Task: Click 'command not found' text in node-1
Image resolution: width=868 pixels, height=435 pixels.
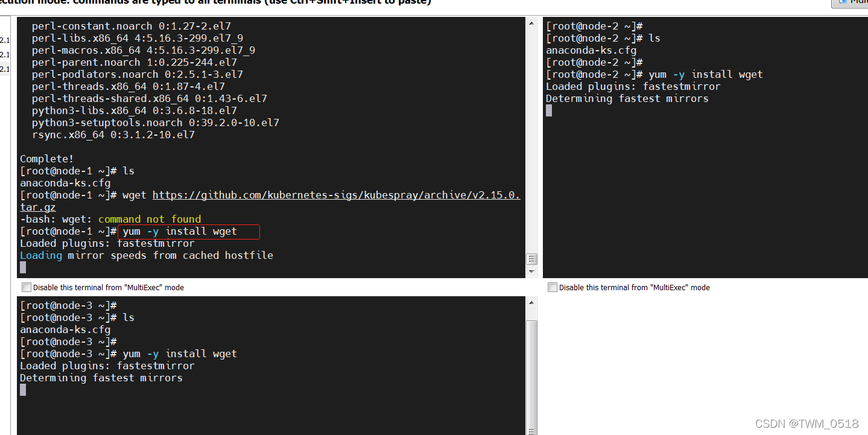Action: coord(149,219)
